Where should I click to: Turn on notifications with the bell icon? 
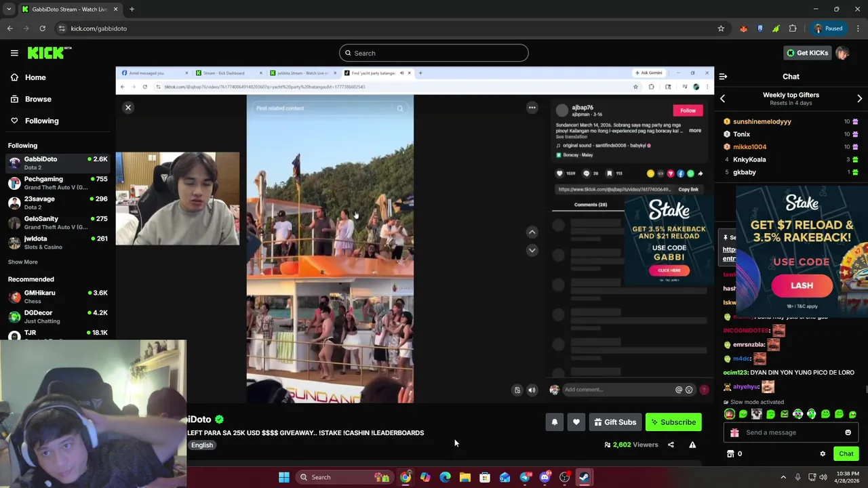555,422
